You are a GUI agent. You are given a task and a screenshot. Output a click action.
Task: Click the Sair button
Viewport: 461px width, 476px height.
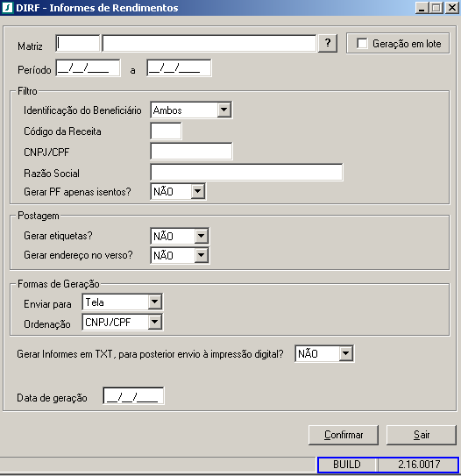pos(422,435)
